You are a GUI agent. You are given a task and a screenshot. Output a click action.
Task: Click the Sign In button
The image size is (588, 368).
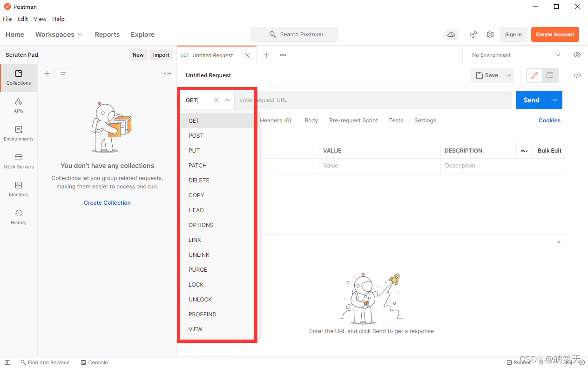(x=513, y=34)
